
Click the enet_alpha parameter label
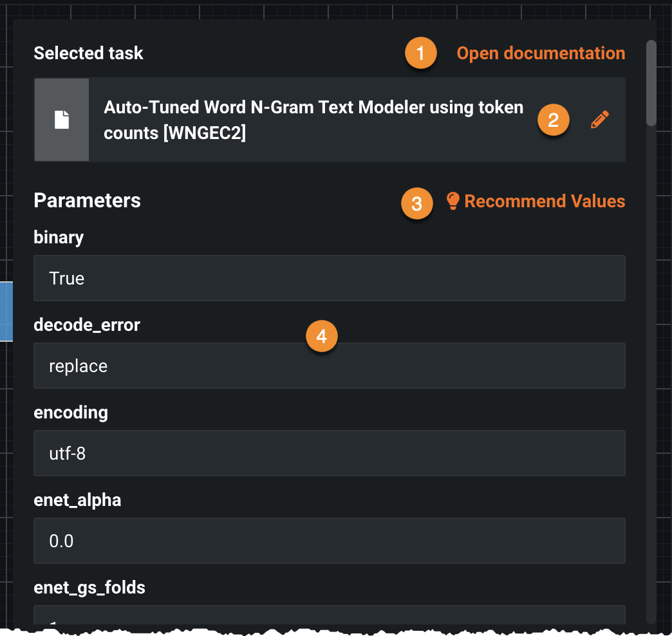point(77,500)
